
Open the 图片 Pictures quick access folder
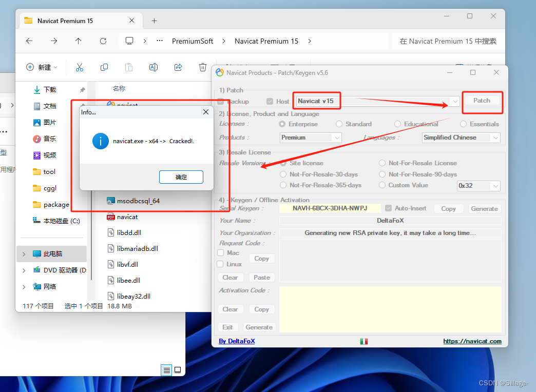pyautogui.click(x=45, y=122)
